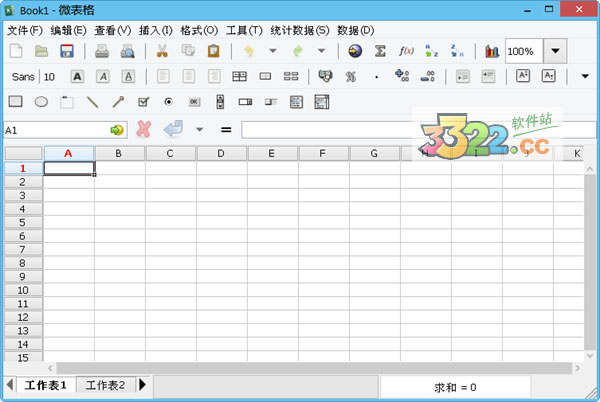
Task: Open the 统计数据(S) menu
Action: click(x=300, y=30)
